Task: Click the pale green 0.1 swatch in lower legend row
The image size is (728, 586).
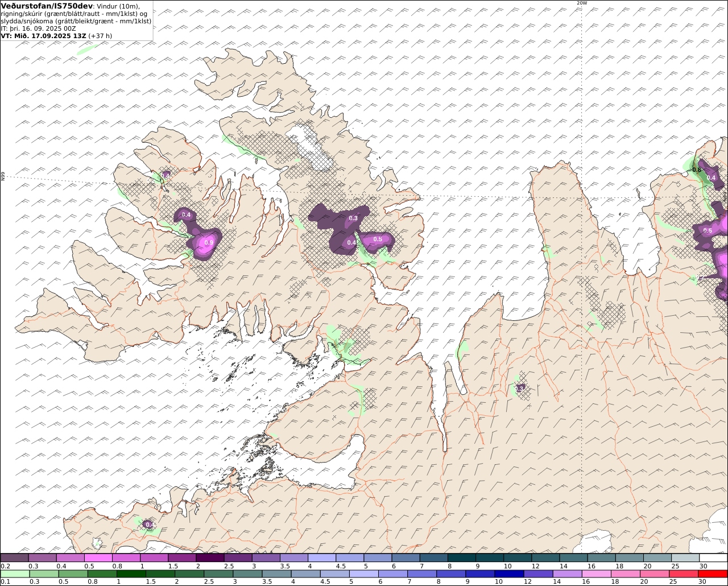Action: click(15, 573)
